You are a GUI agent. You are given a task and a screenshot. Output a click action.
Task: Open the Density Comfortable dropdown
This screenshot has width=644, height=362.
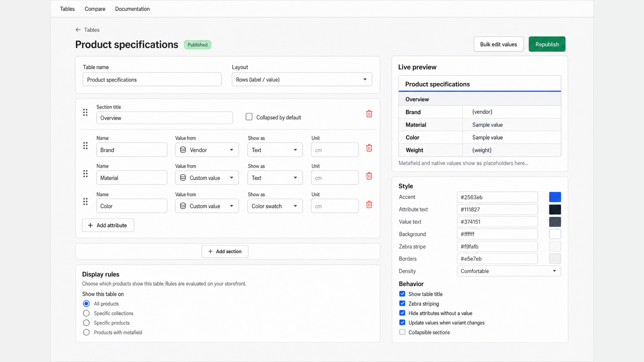[x=509, y=271]
